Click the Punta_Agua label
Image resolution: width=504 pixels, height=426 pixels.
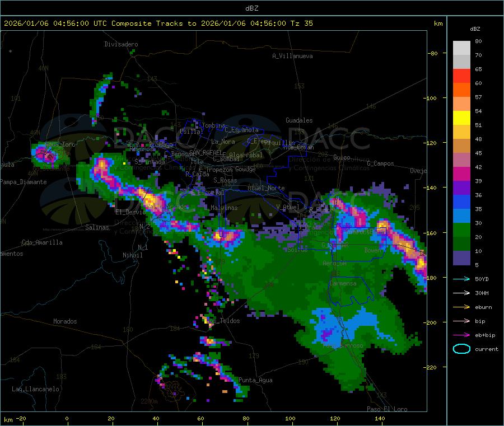[x=255, y=380]
